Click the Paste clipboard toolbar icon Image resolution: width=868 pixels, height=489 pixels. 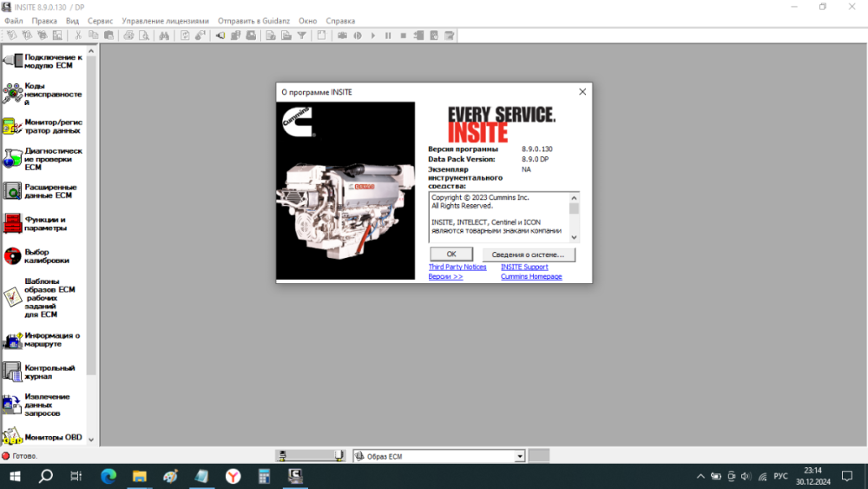point(109,36)
